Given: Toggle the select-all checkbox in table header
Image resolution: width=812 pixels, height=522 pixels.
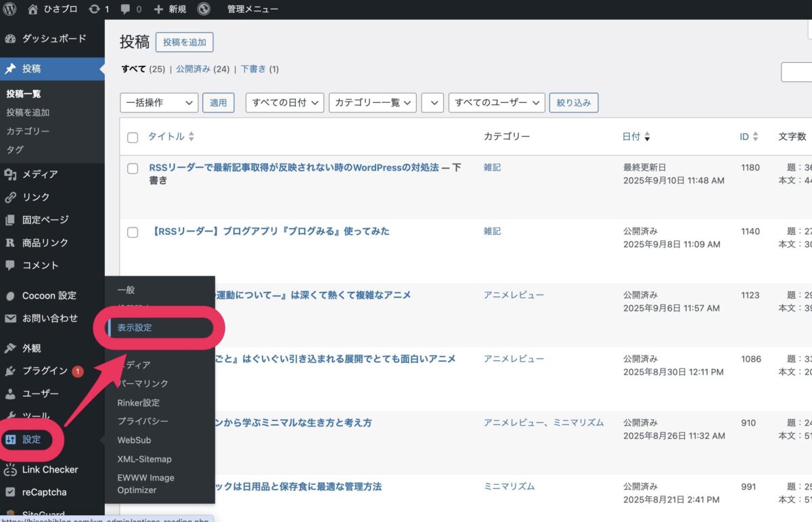Looking at the screenshot, I should [x=133, y=137].
